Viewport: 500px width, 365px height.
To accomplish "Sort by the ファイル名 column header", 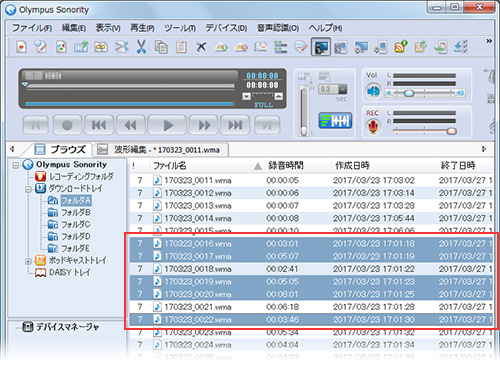I will tap(170, 166).
